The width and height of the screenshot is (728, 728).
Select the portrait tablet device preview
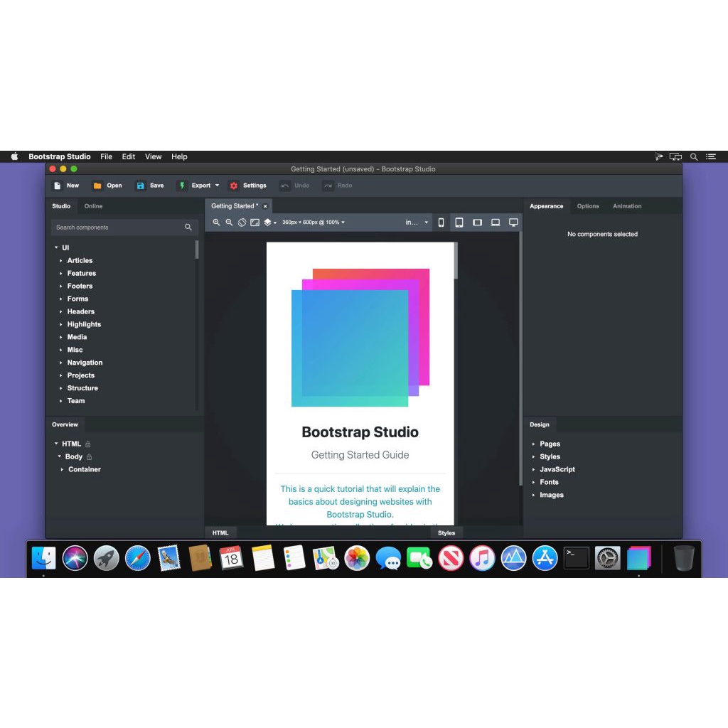[459, 223]
